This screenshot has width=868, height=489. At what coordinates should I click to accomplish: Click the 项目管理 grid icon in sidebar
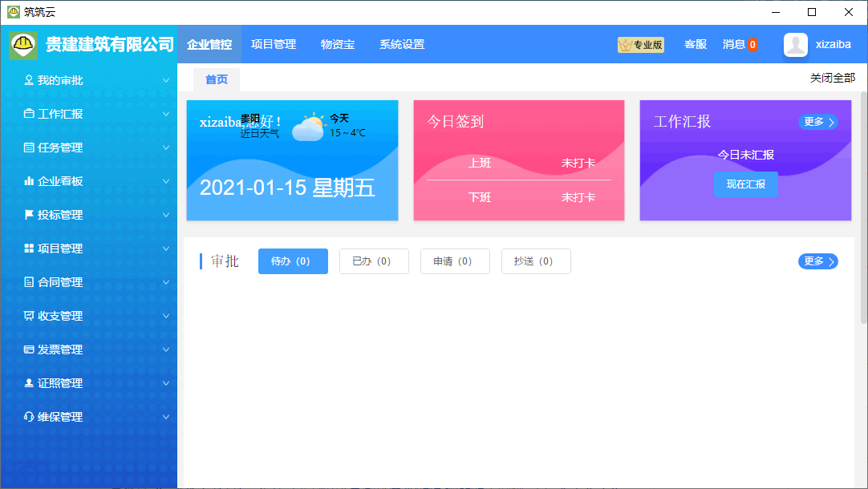(x=29, y=249)
